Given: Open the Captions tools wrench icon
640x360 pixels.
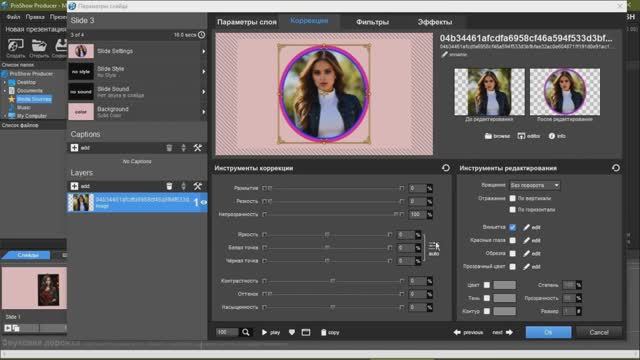Looking at the screenshot, I should click(x=198, y=148).
